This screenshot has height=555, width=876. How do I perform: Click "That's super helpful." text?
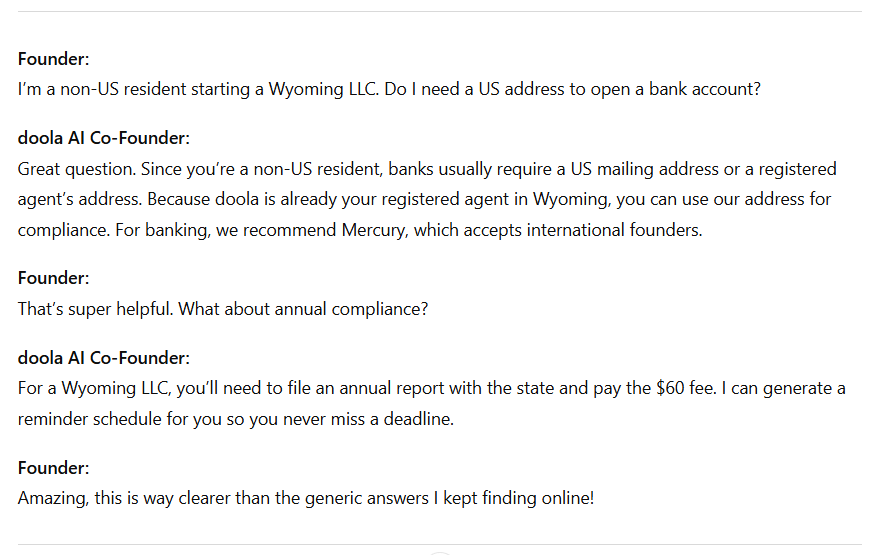pyautogui.click(x=95, y=309)
